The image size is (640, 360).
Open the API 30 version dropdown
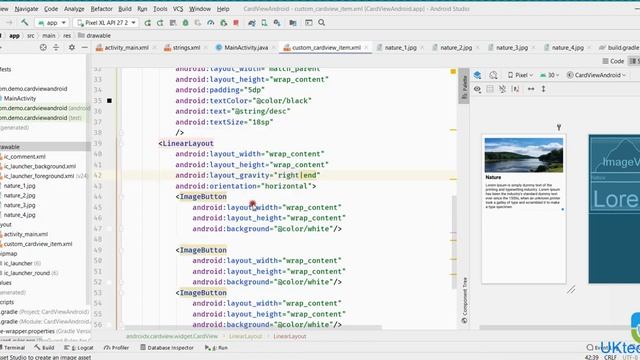click(549, 75)
